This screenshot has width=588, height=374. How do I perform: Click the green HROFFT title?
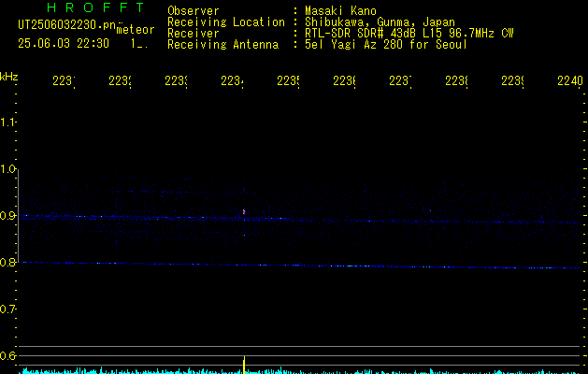[x=95, y=7]
